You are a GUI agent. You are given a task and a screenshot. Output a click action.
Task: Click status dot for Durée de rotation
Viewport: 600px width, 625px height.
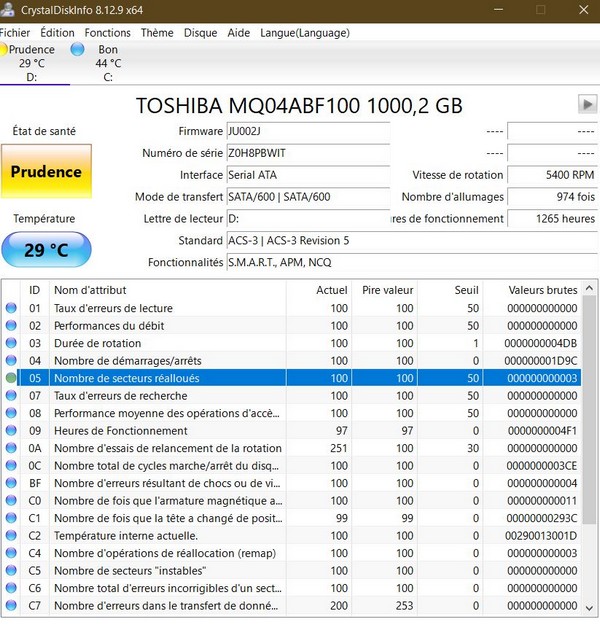[11, 343]
